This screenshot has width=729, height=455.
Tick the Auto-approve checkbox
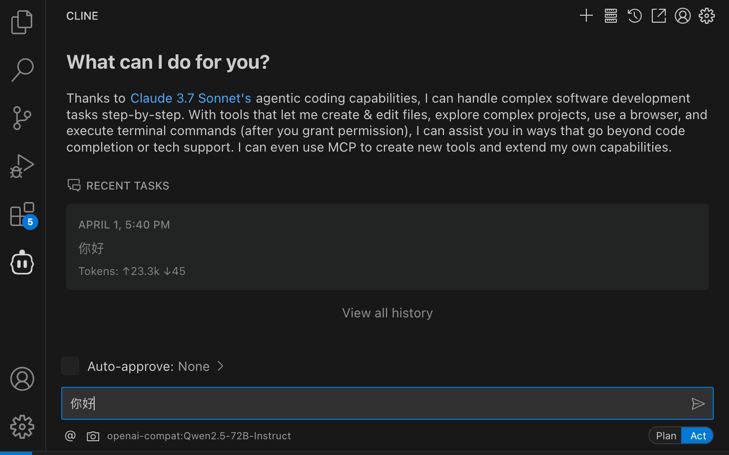point(70,366)
